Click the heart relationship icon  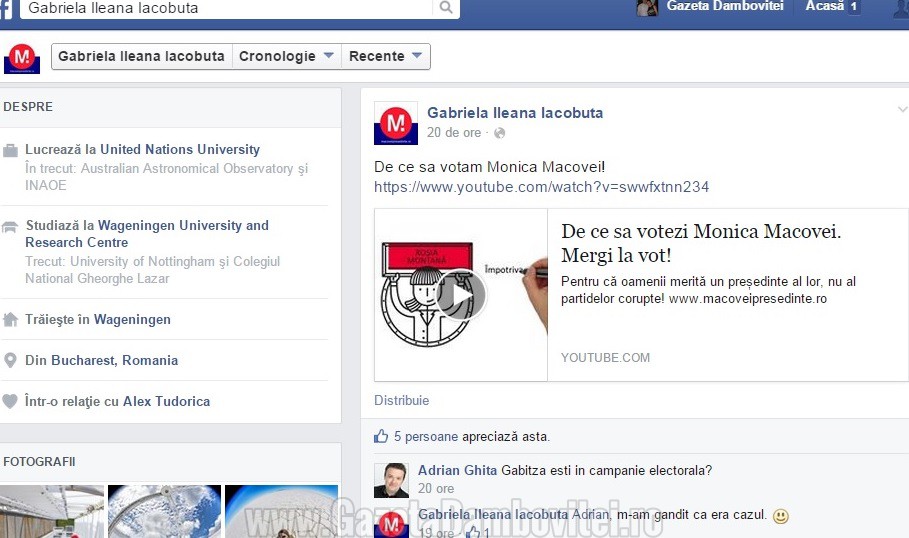pyautogui.click(x=10, y=401)
